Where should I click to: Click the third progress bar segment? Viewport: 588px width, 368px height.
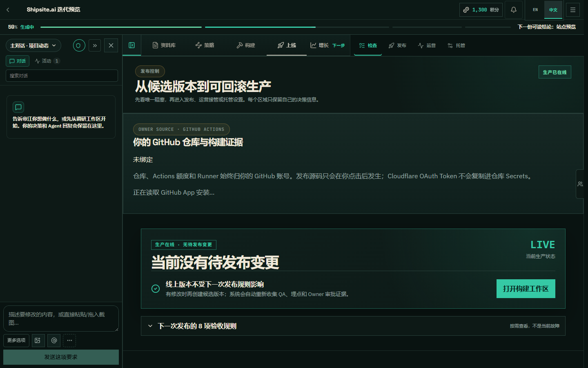(427, 27)
